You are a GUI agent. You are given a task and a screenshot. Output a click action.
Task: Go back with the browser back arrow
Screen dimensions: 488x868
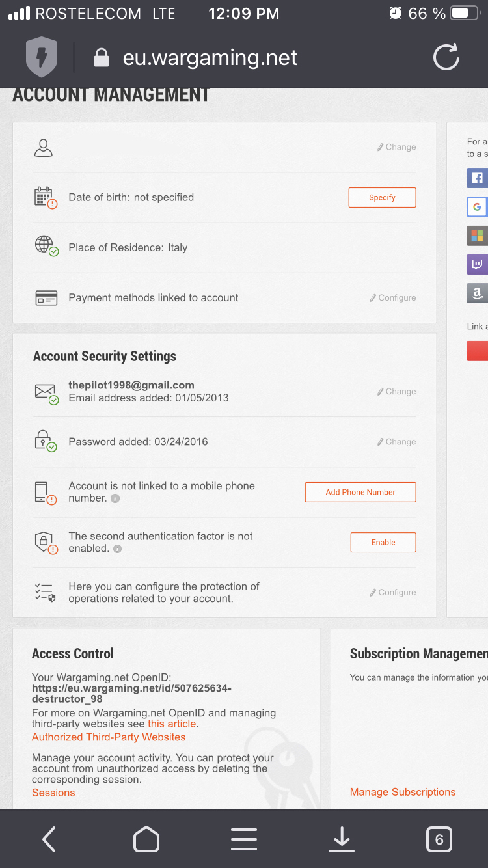tap(49, 839)
